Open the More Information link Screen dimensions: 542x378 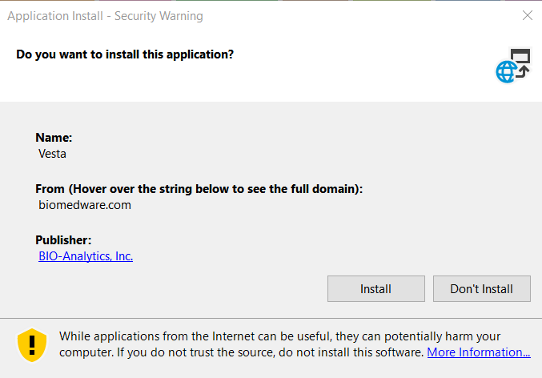479,352
